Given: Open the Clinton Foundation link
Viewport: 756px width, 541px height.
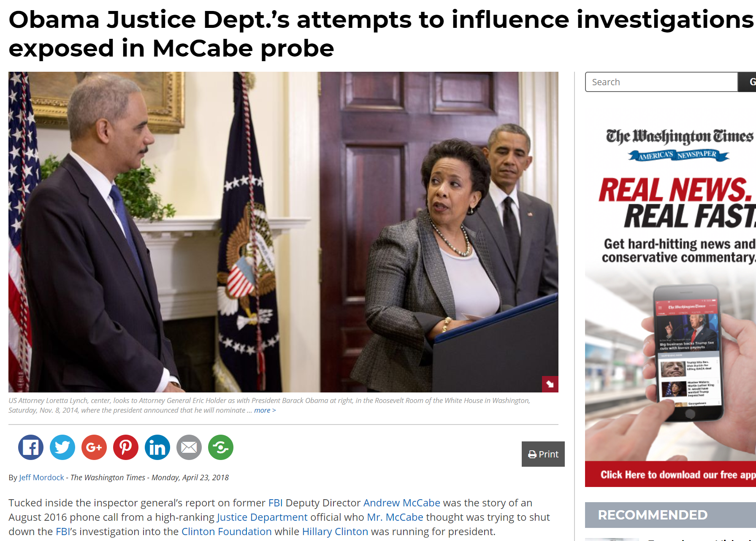Looking at the screenshot, I should click(x=227, y=531).
